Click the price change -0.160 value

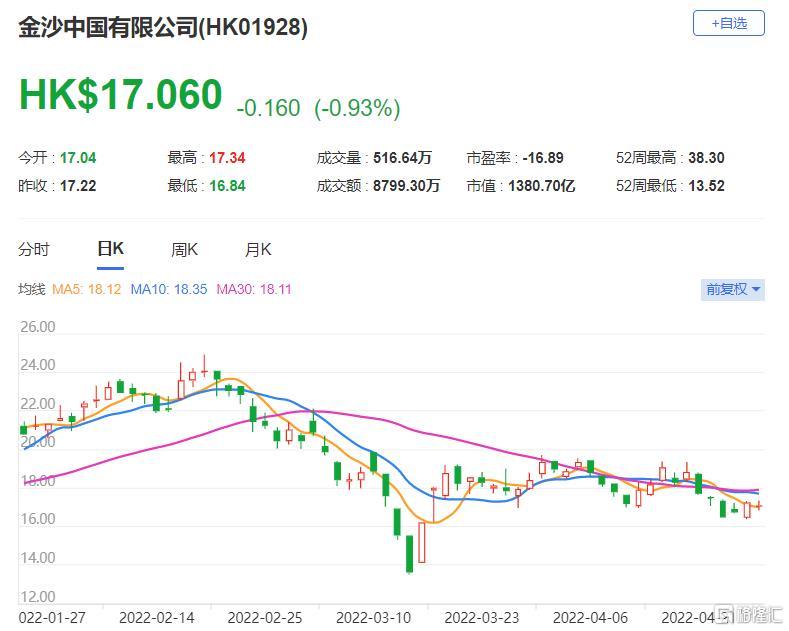tap(268, 108)
